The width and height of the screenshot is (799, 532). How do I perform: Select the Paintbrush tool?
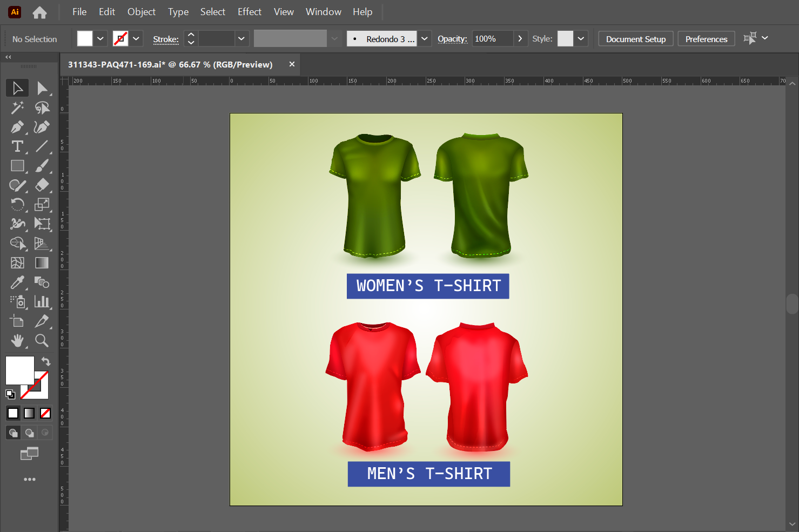point(42,166)
